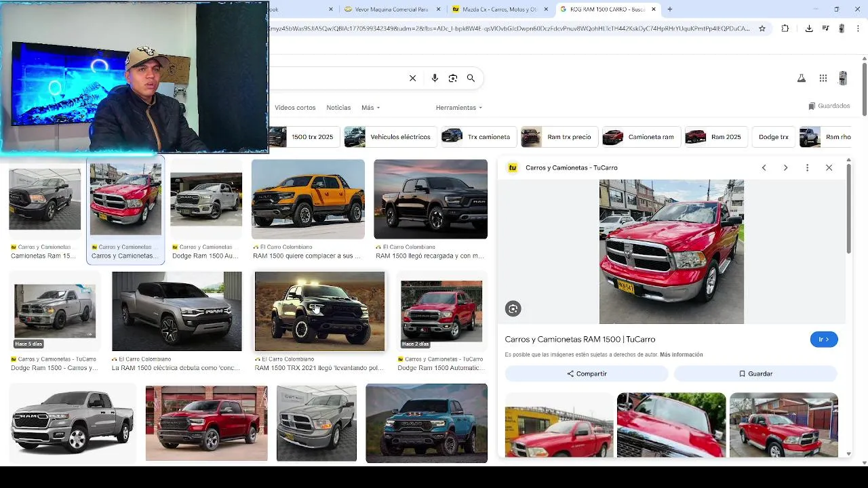Click Guardar save button

pyautogui.click(x=755, y=373)
